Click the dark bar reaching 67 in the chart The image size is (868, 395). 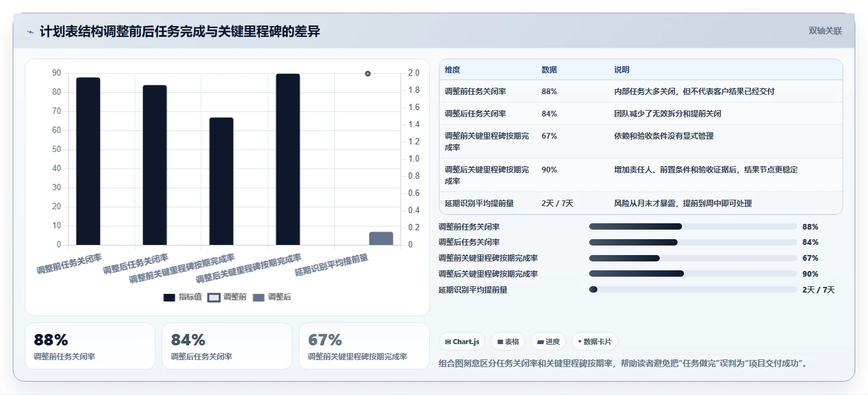(222, 181)
